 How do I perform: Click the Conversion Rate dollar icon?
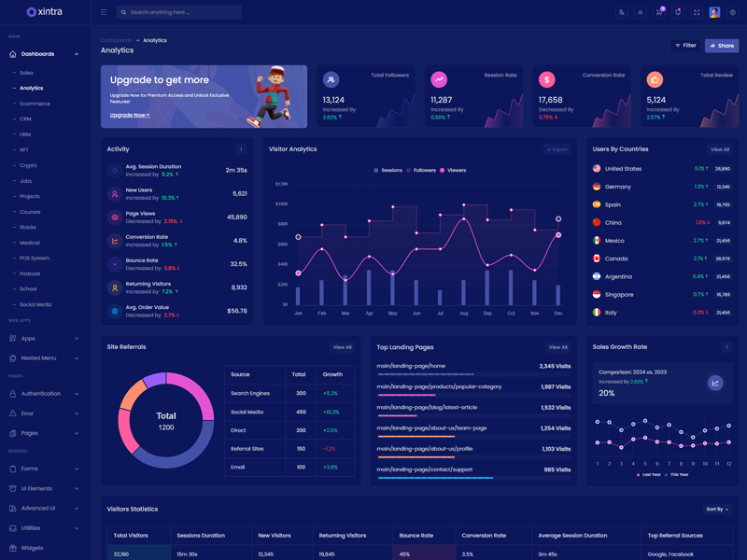pyautogui.click(x=547, y=80)
